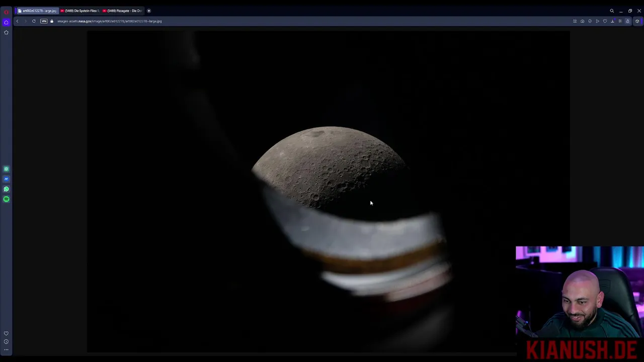Open the GX Corner home sidebar icon
This screenshot has width=644, height=362.
6,22
